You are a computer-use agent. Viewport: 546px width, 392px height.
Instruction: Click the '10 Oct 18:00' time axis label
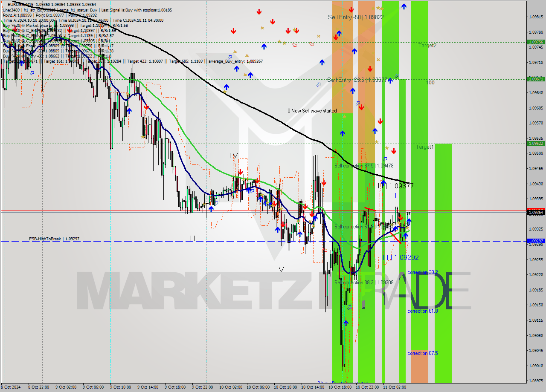pos(340,387)
